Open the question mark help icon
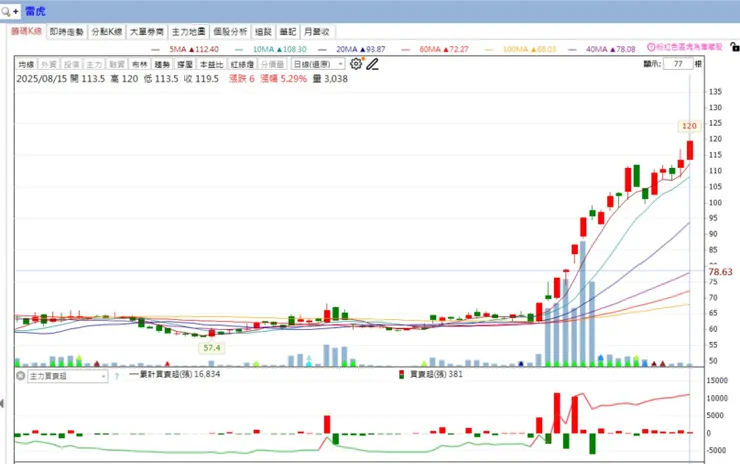 pyautogui.click(x=117, y=376)
